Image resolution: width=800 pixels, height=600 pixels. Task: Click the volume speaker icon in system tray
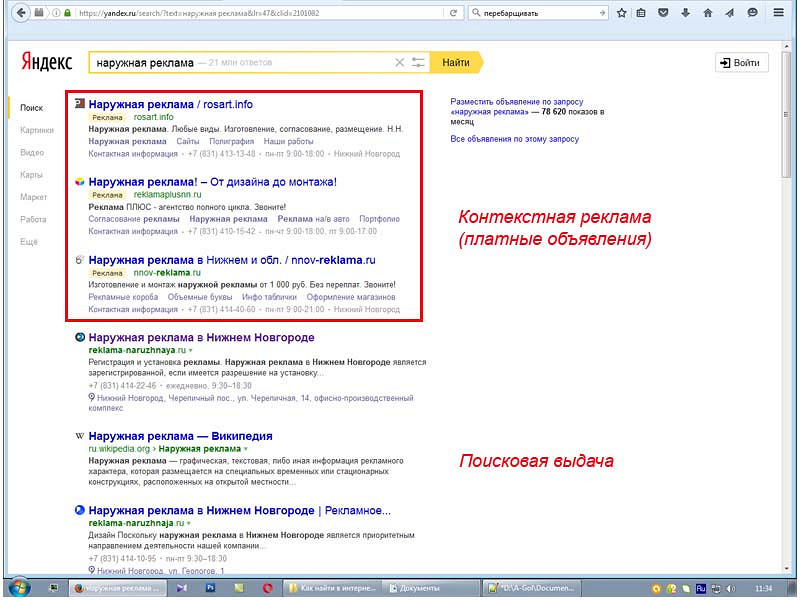(x=731, y=589)
